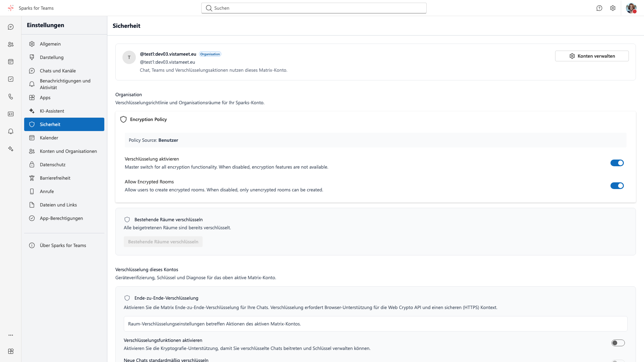
Task: Click the Neue Chats standardmäßig verschlüsseln label
Action: 166,360
